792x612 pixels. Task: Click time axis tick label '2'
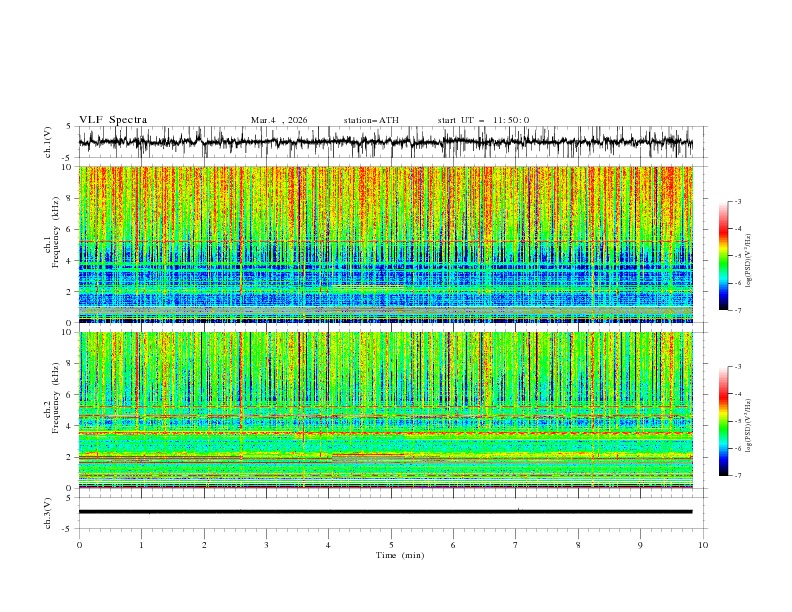[204, 545]
